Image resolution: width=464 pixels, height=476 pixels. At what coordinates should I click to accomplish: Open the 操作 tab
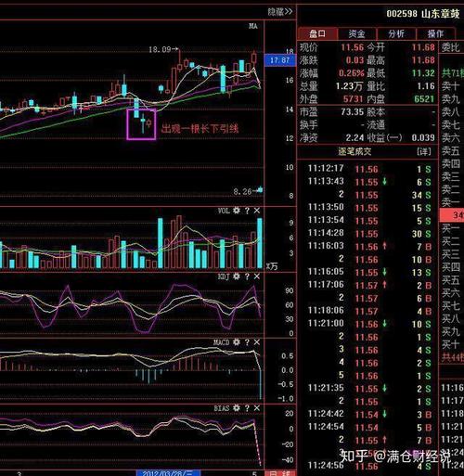435,33
